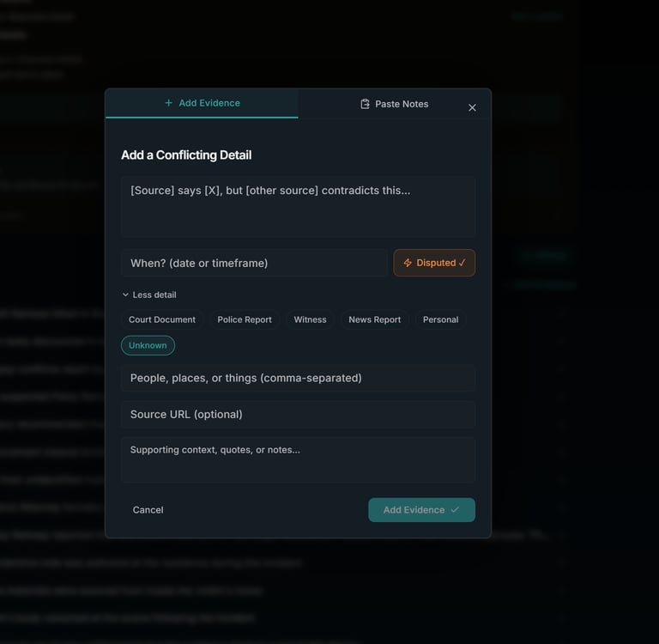
Task: Choose the Witness source chip
Action: [x=310, y=319]
